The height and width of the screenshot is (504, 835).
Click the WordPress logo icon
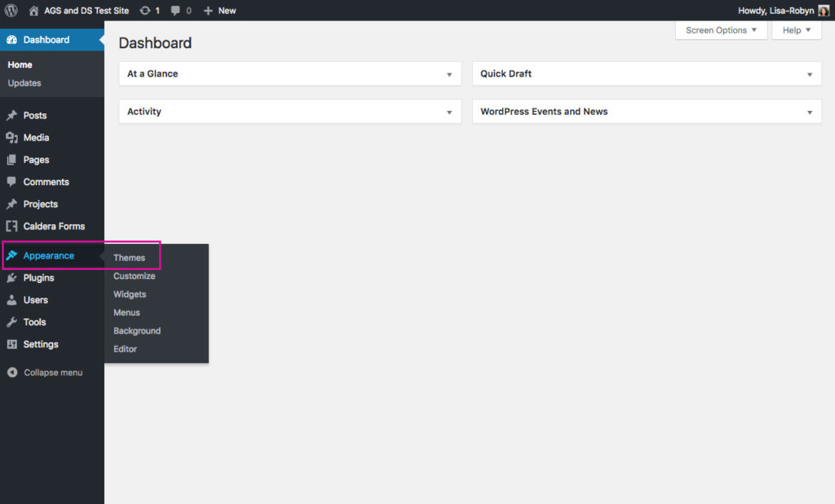click(11, 11)
